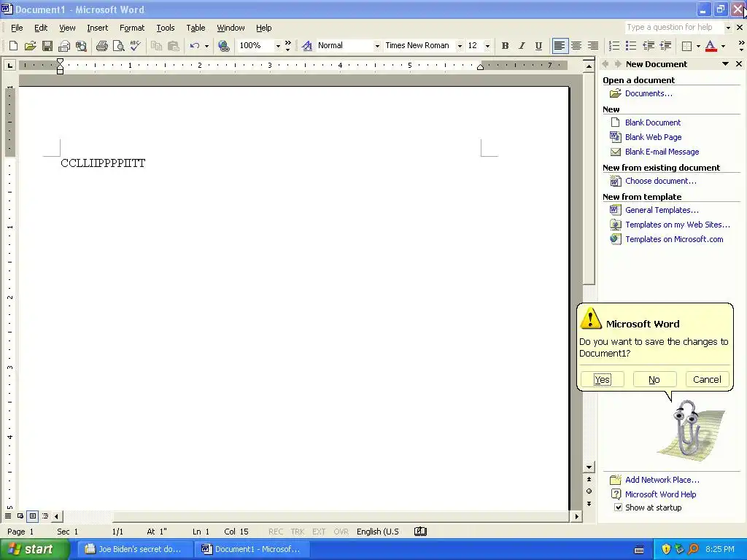Create a new blank document from toolbar

[x=13, y=46]
